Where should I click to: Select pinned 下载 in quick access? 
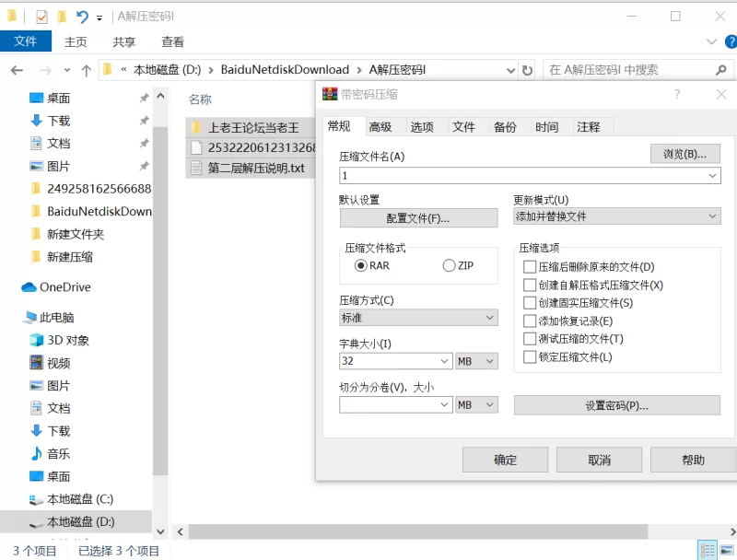pyautogui.click(x=59, y=121)
